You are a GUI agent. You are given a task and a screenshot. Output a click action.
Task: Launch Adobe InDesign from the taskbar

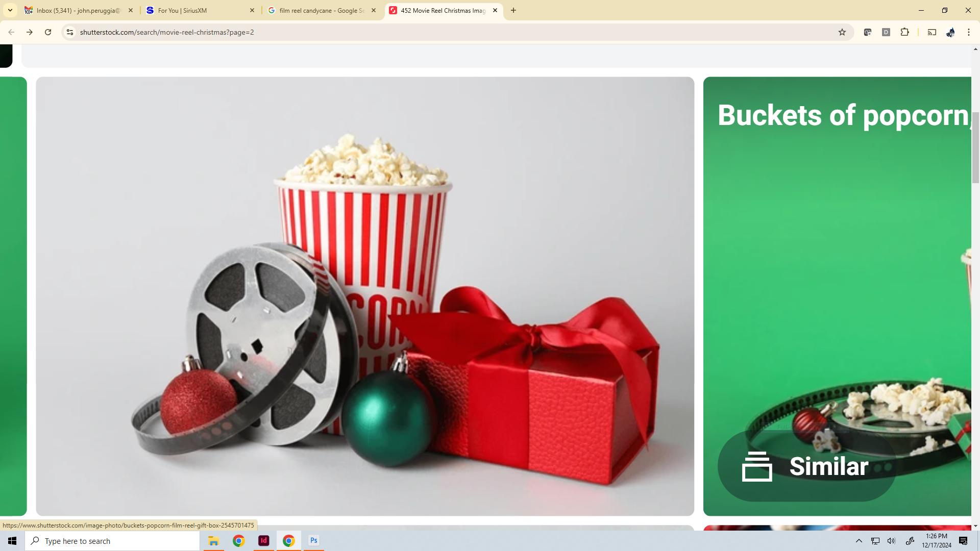263,541
